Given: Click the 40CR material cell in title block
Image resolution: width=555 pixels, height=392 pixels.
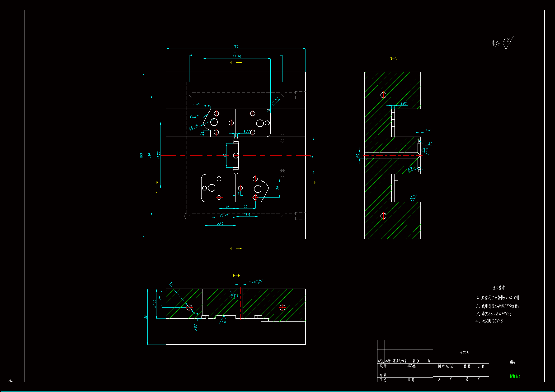Looking at the screenshot, I should (x=465, y=352).
